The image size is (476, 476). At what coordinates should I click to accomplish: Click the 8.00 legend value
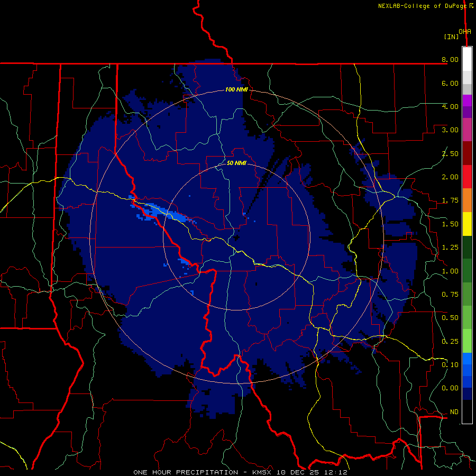(450, 59)
